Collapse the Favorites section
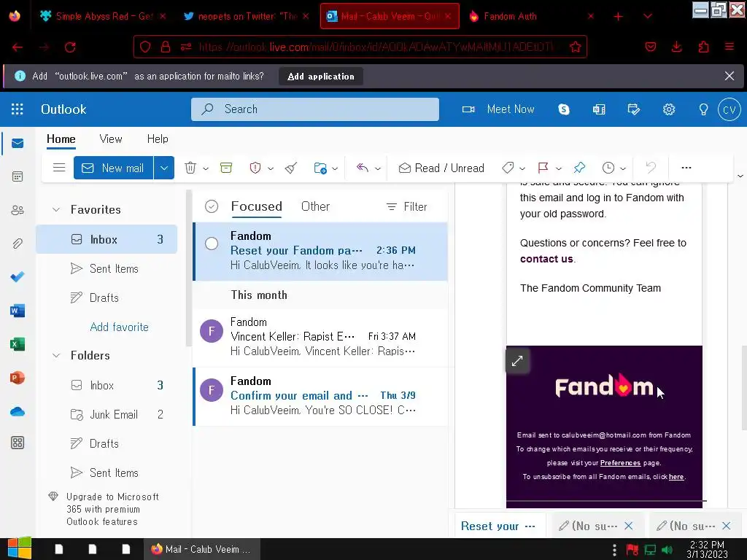The height and width of the screenshot is (560, 747). click(x=56, y=209)
